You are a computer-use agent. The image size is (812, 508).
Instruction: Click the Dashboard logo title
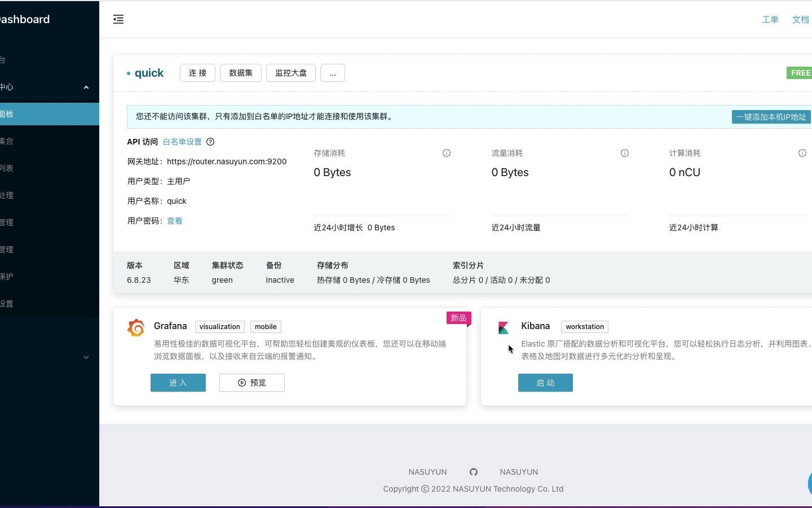[x=25, y=19]
